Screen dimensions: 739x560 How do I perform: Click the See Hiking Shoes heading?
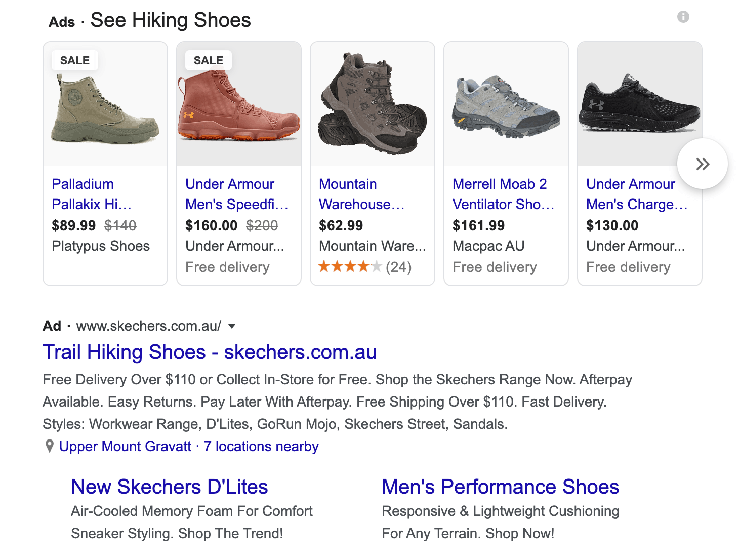coord(171,20)
